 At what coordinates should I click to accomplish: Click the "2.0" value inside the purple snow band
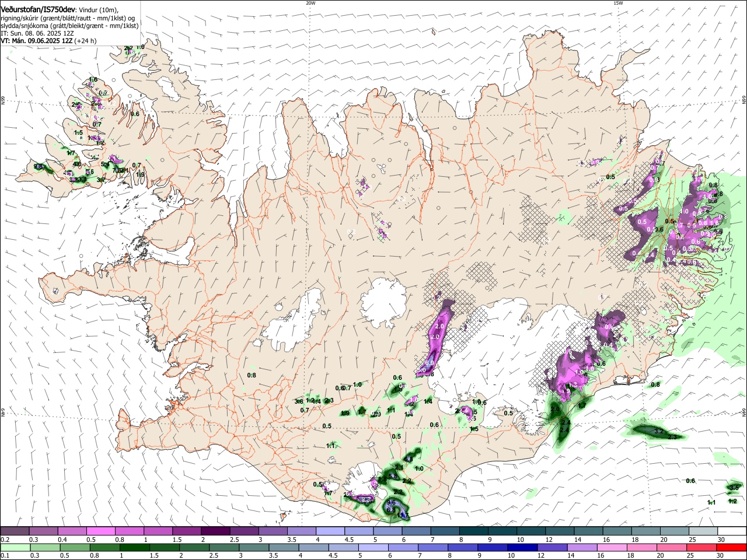tap(440, 326)
